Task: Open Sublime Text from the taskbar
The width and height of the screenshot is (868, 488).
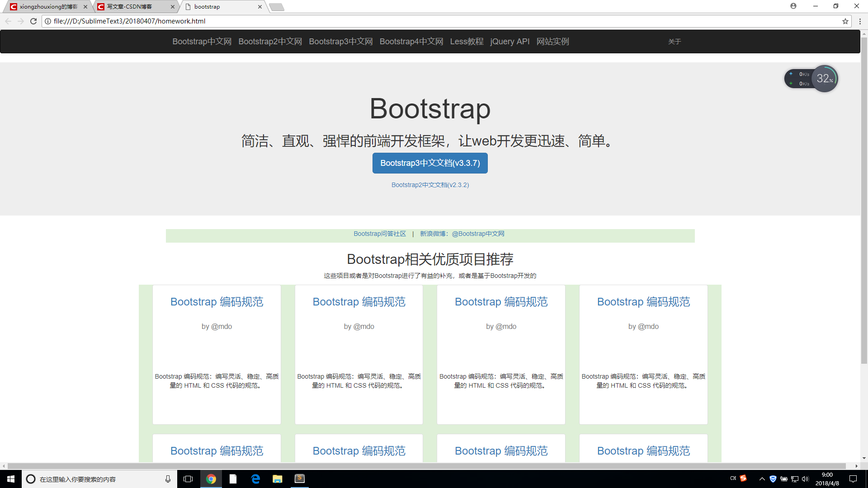Action: [x=300, y=479]
